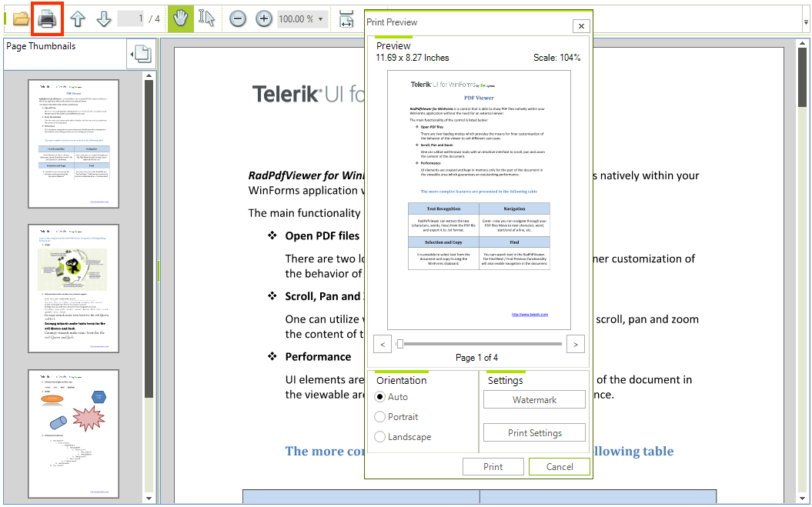Viewport: 812px width, 507px height.
Task: Go to next page with down arrow
Action: pos(104,19)
